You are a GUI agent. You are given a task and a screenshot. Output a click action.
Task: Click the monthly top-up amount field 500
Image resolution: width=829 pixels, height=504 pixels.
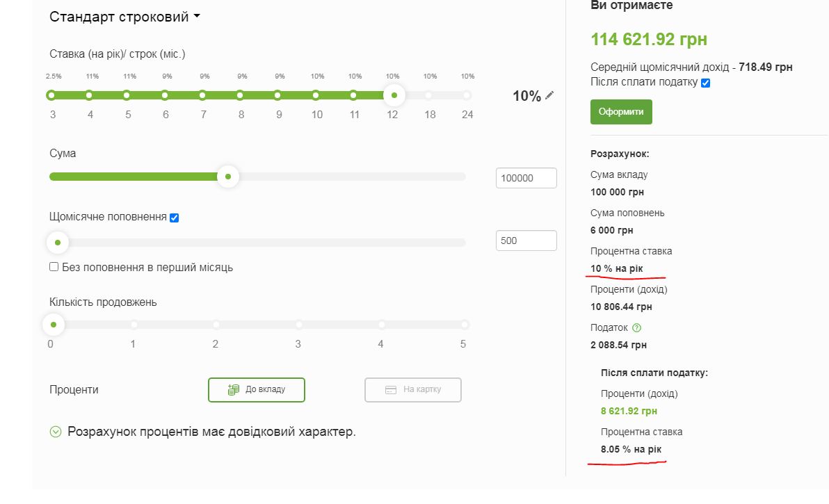(526, 241)
